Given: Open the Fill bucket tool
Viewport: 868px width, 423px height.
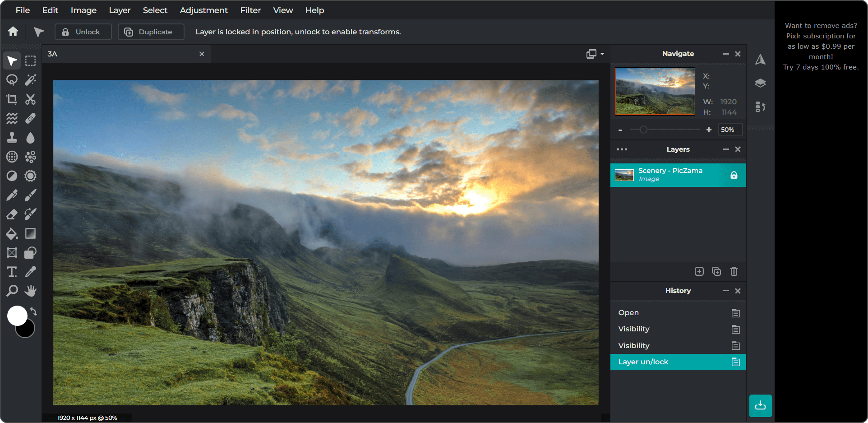Looking at the screenshot, I should pyautogui.click(x=12, y=233).
